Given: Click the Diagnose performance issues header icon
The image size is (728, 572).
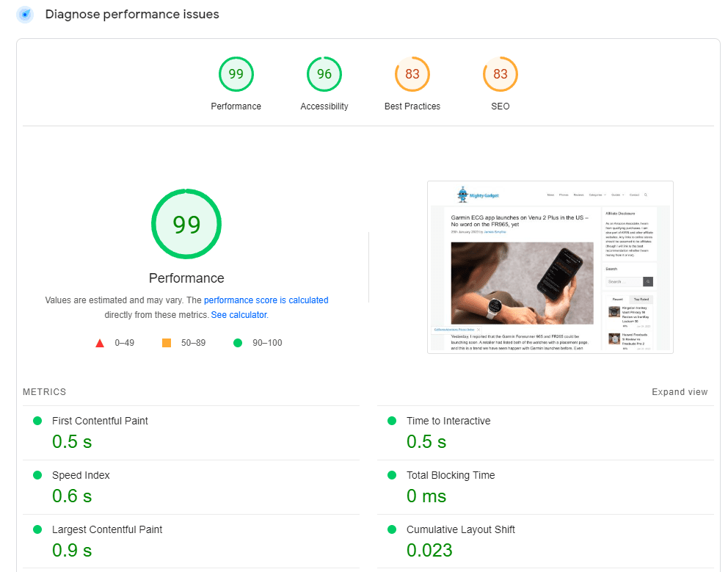Looking at the screenshot, I should click(x=25, y=15).
